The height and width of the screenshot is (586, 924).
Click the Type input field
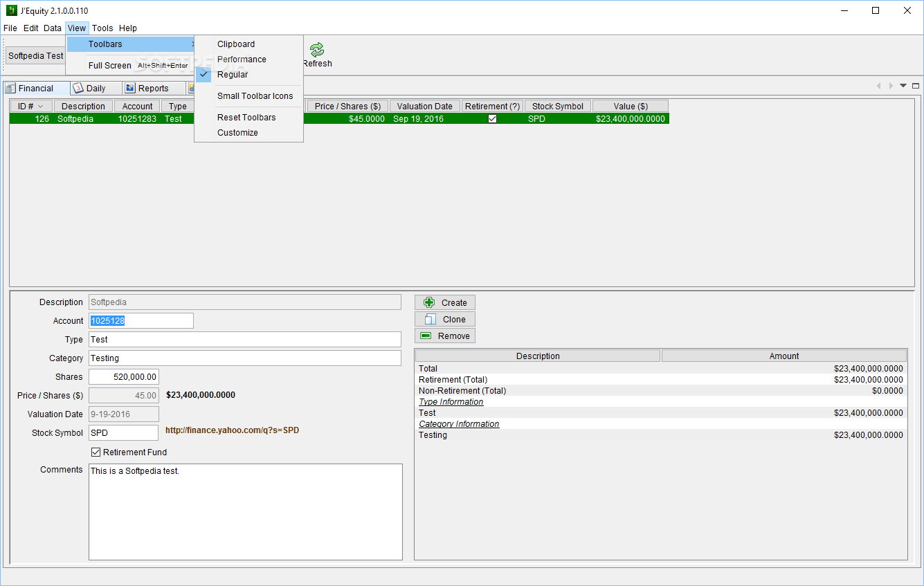(245, 339)
